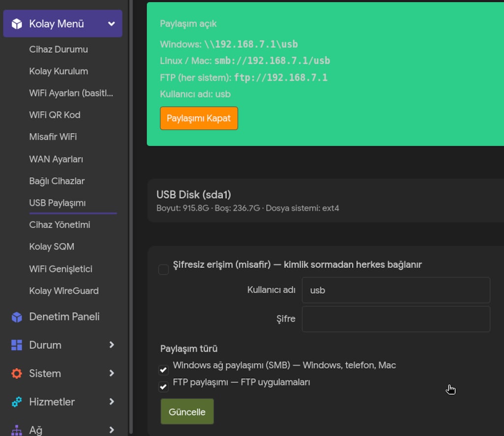The image size is (504, 436).
Task: Click the 'Kullanıcı adı: usb' line
Action: tap(195, 94)
